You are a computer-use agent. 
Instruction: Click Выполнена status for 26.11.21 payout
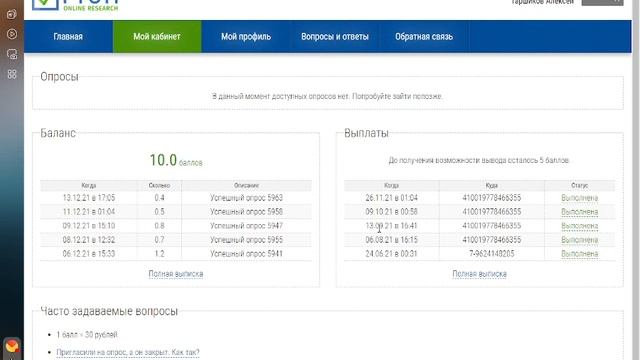point(579,198)
